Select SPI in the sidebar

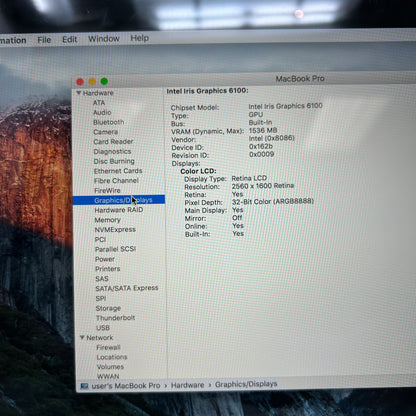[x=101, y=298]
